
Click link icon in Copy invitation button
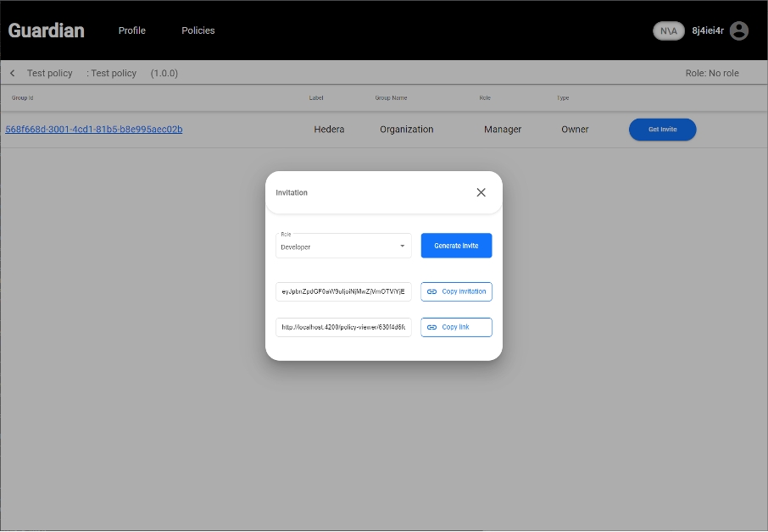431,291
